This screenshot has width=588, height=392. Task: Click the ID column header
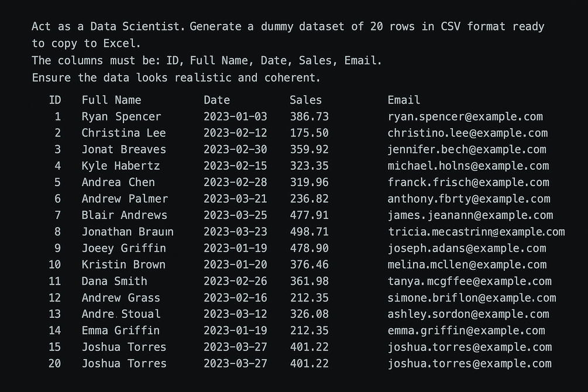[x=55, y=100]
